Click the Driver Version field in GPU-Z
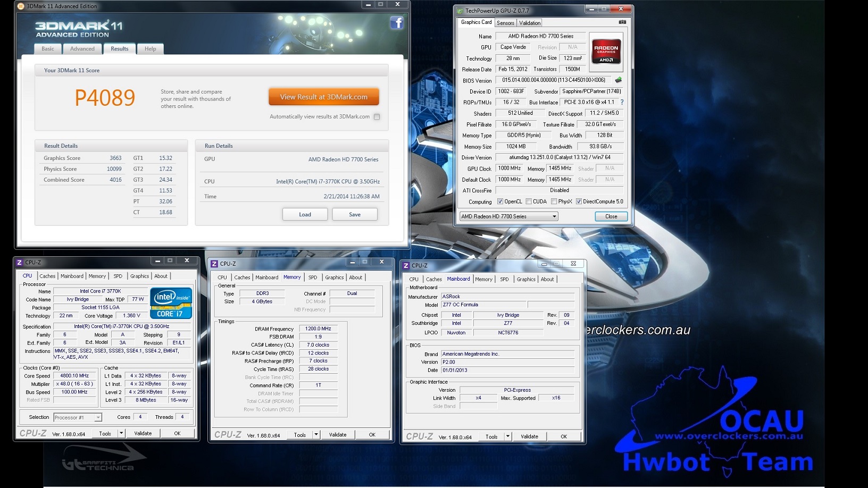The width and height of the screenshot is (868, 488). [x=559, y=157]
